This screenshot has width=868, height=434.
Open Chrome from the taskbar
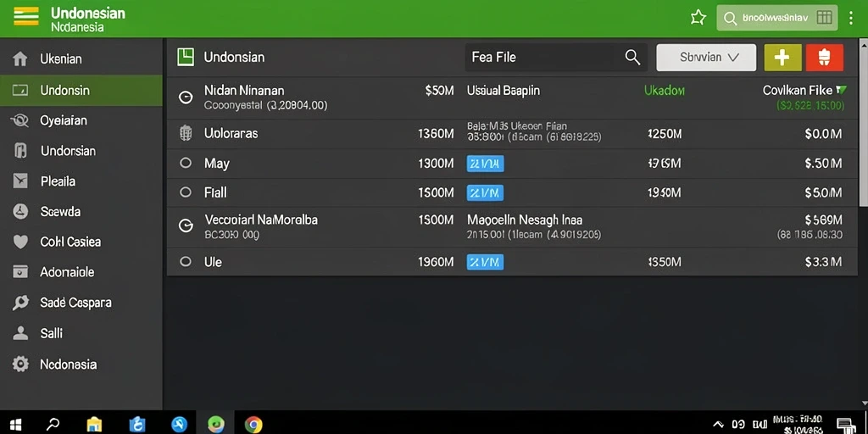253,425
